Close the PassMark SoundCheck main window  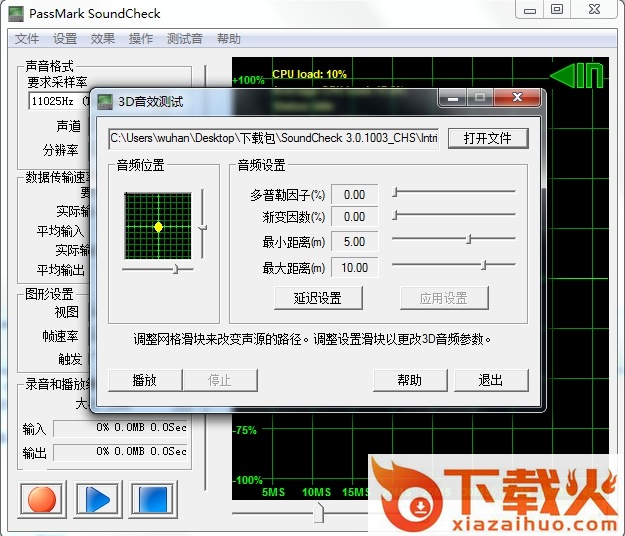tap(594, 10)
